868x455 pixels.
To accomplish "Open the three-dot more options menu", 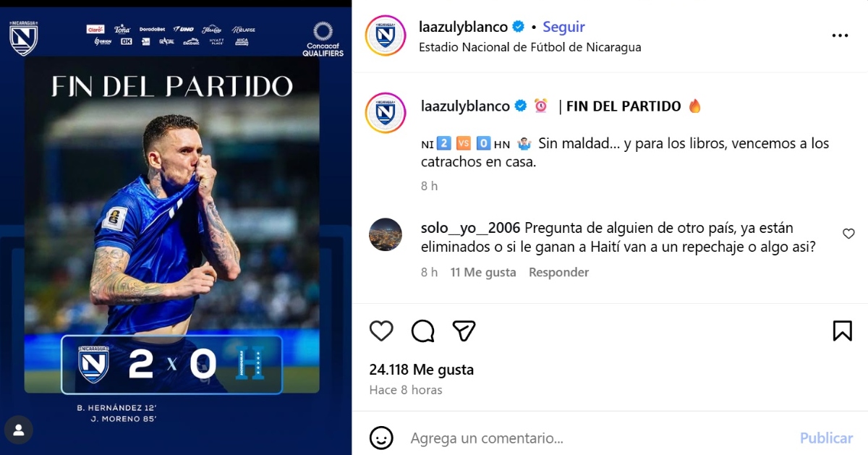I will [840, 35].
